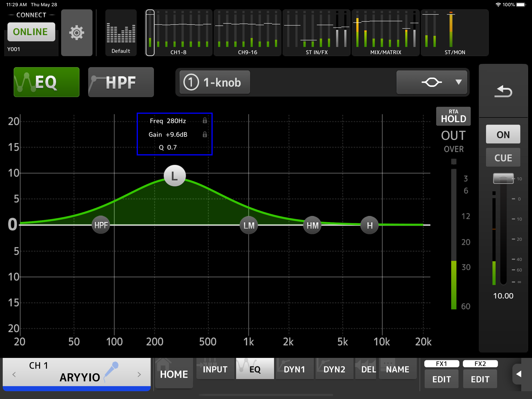Image resolution: width=532 pixels, height=399 pixels.
Task: Go to next channel with right chevron
Action: coord(139,374)
